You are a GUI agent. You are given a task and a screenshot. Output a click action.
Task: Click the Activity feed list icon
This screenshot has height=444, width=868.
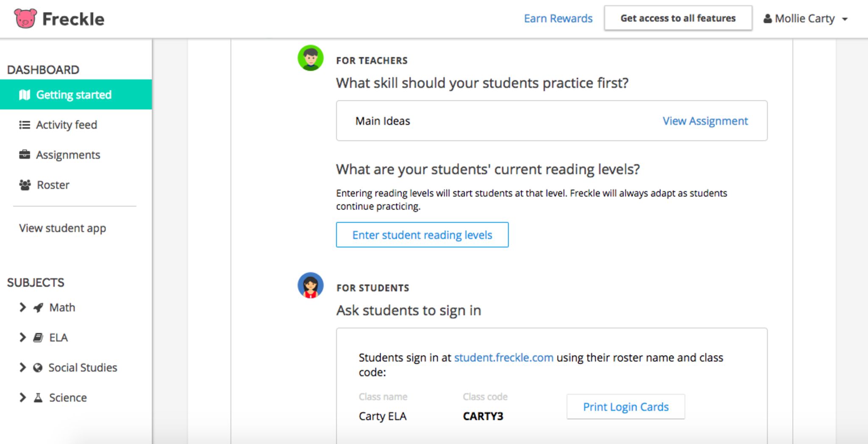tap(25, 125)
